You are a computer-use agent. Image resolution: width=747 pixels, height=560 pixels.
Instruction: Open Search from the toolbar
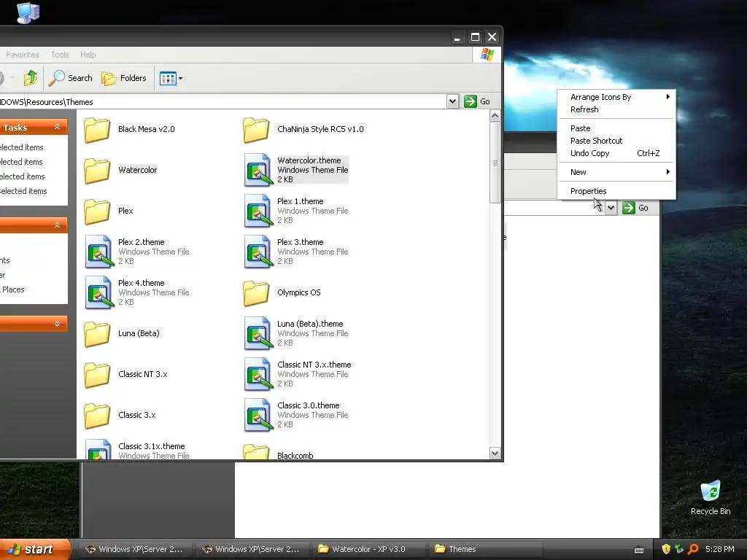point(71,77)
